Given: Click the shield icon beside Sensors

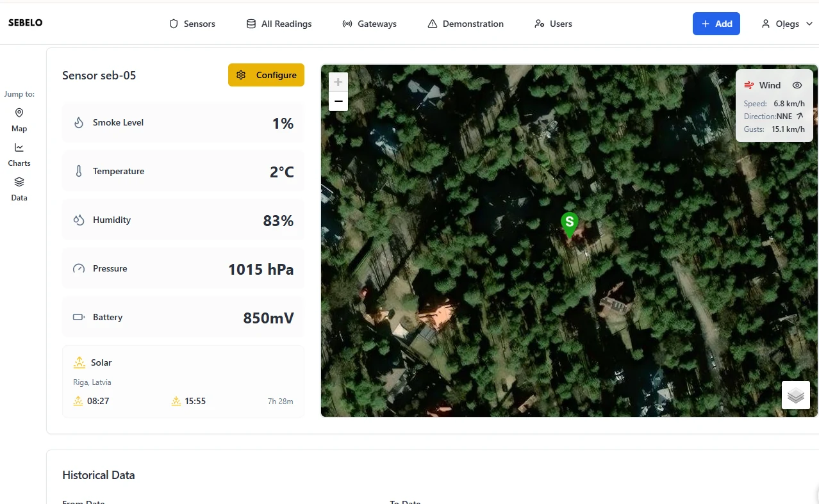Looking at the screenshot, I should (173, 24).
